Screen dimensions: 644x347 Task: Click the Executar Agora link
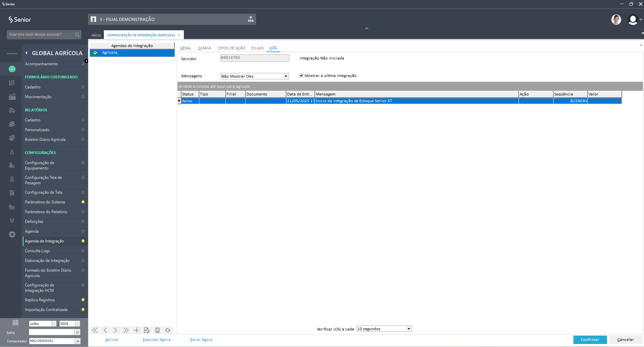pos(157,340)
